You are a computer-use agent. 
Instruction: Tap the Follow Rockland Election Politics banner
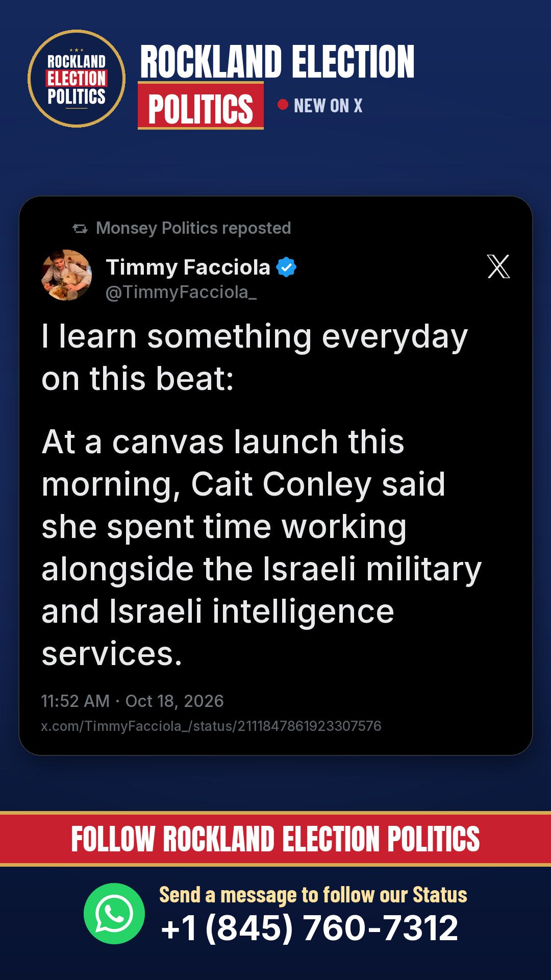click(x=275, y=839)
